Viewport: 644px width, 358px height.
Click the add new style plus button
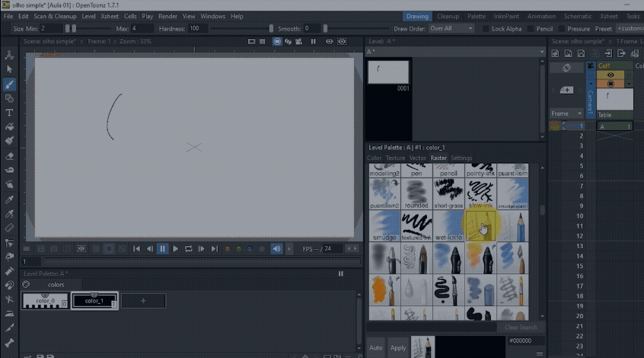[x=143, y=301]
